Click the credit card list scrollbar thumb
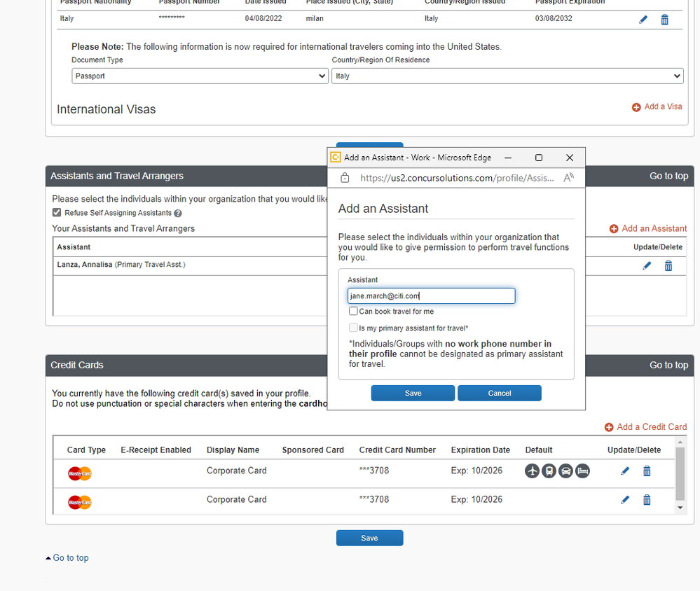This screenshot has height=591, width=700. point(680,473)
